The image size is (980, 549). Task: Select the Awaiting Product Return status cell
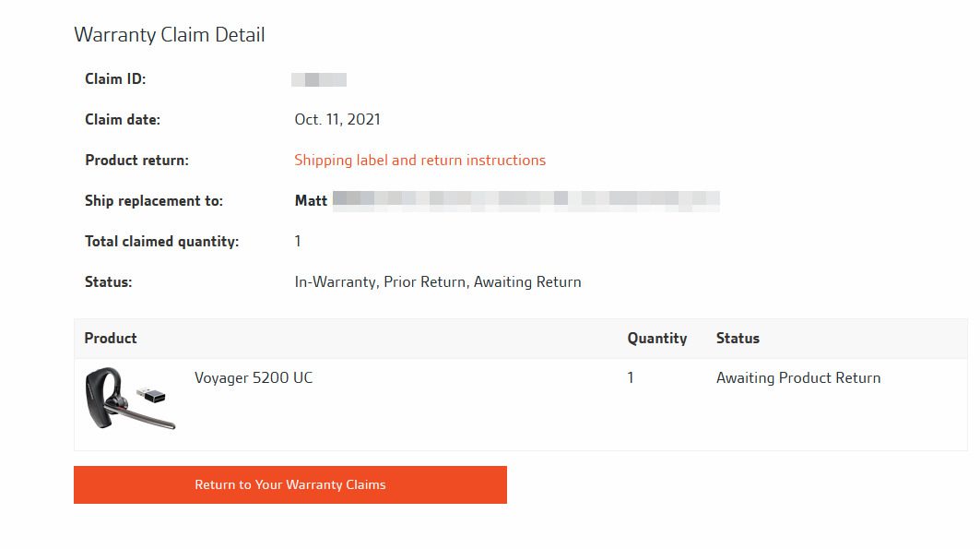798,378
